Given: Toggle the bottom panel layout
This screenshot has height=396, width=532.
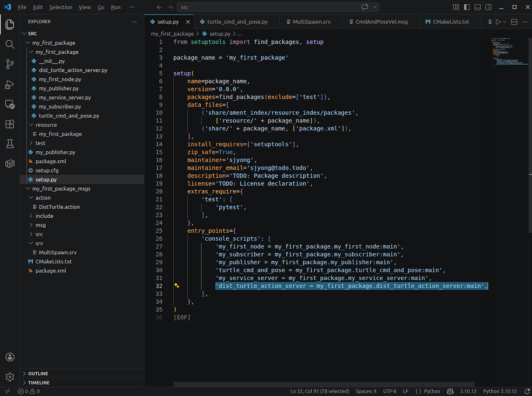Looking at the screenshot, I should point(478,7).
